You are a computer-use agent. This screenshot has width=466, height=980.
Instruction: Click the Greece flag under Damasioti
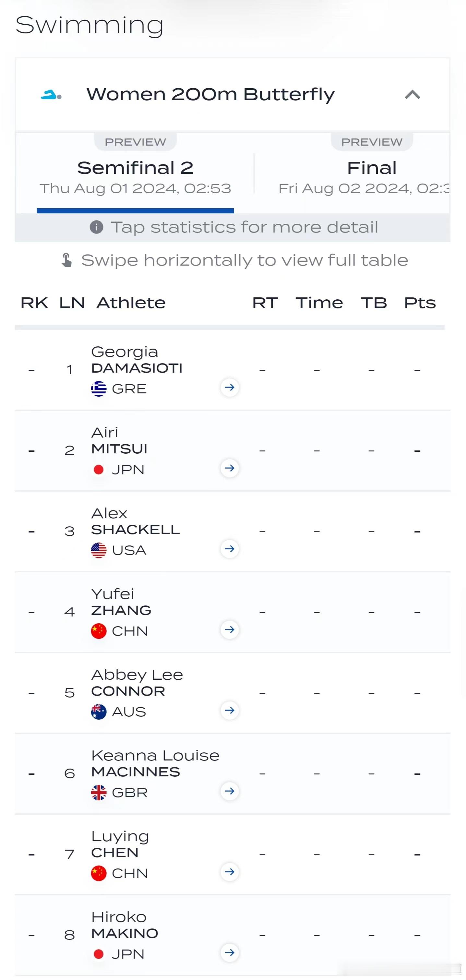tap(99, 389)
